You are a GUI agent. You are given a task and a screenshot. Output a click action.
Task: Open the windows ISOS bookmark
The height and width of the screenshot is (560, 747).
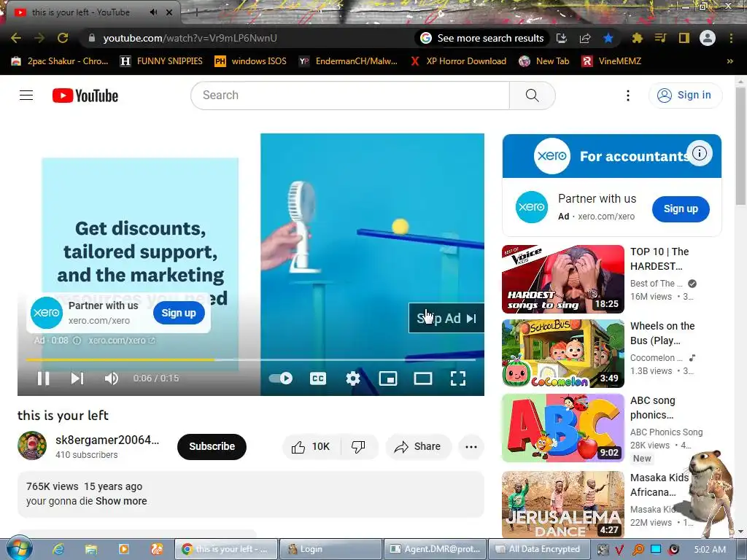click(x=251, y=61)
